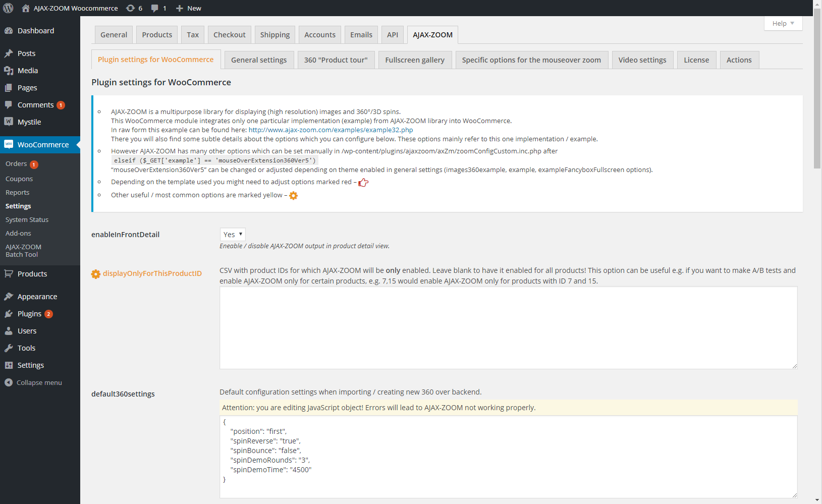Open the Tax tab
This screenshot has height=504, width=822.
193,35
